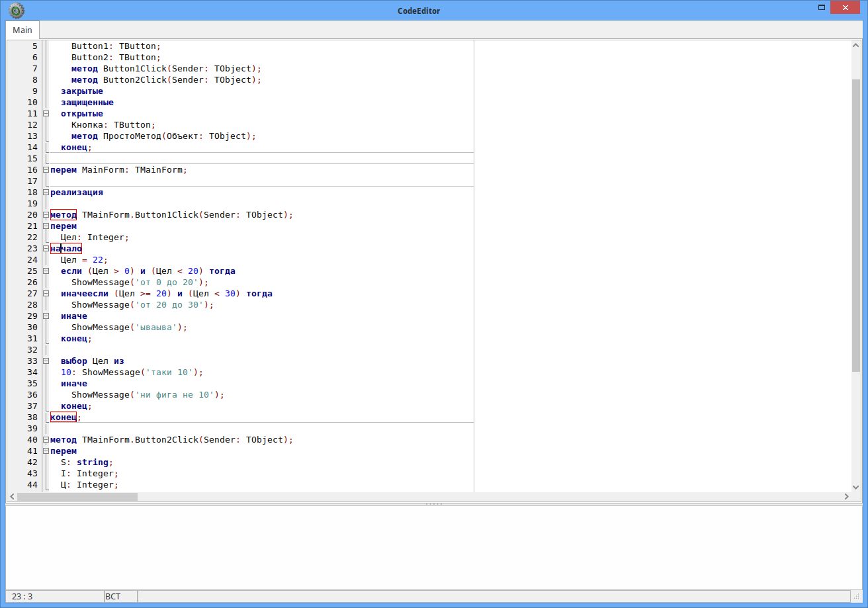The image size is (868, 608).
Task: Collapse the иначеесли block fold marker
Action: 46,294
